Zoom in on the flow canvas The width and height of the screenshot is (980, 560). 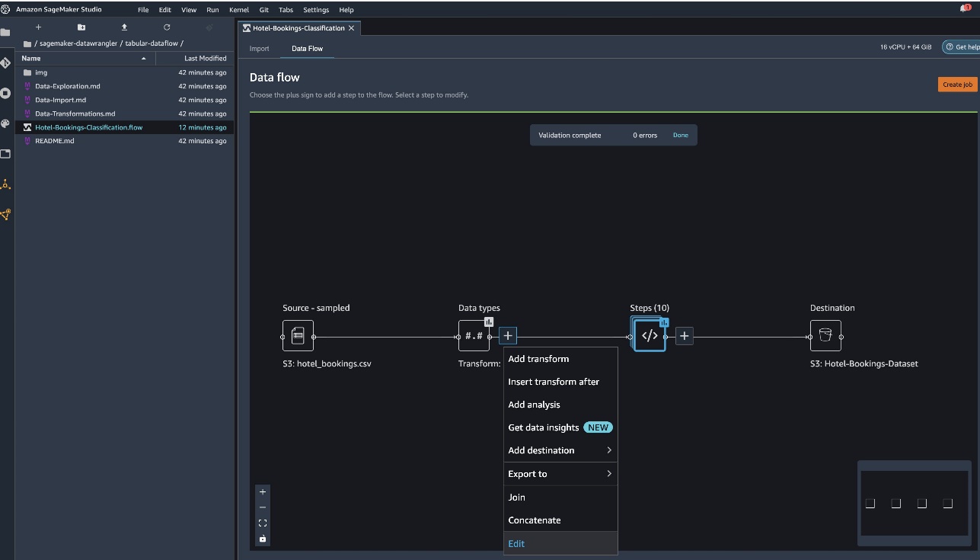coord(263,491)
